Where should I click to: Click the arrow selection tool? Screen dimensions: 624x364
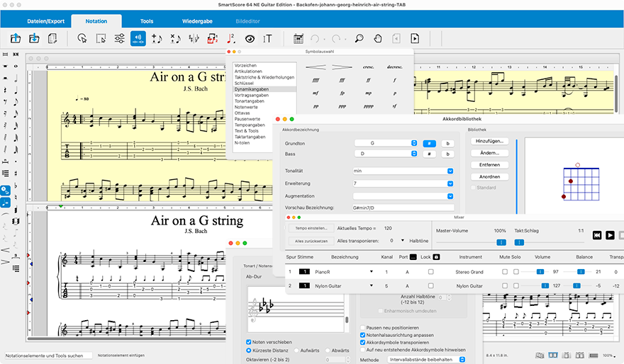82,38
